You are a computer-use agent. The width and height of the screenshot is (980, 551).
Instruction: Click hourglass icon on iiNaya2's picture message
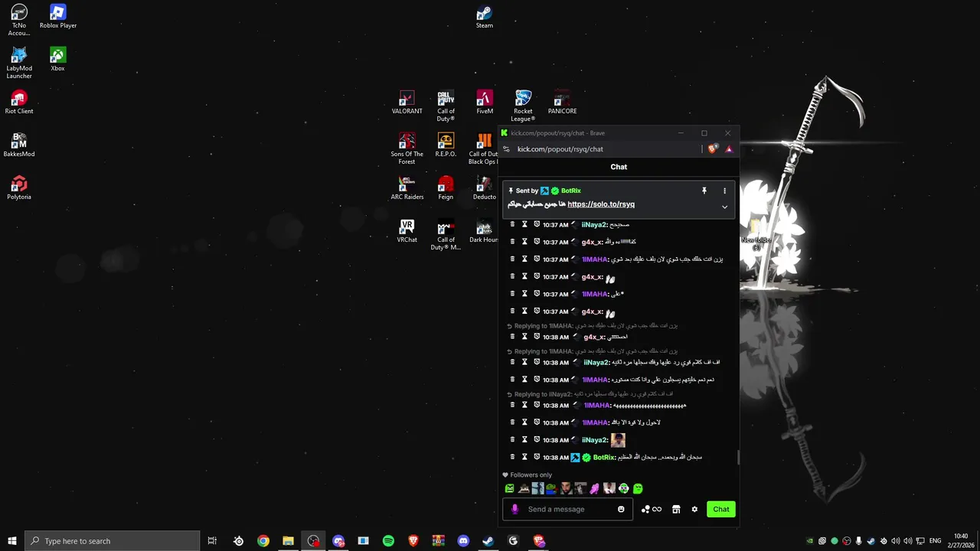click(x=524, y=439)
